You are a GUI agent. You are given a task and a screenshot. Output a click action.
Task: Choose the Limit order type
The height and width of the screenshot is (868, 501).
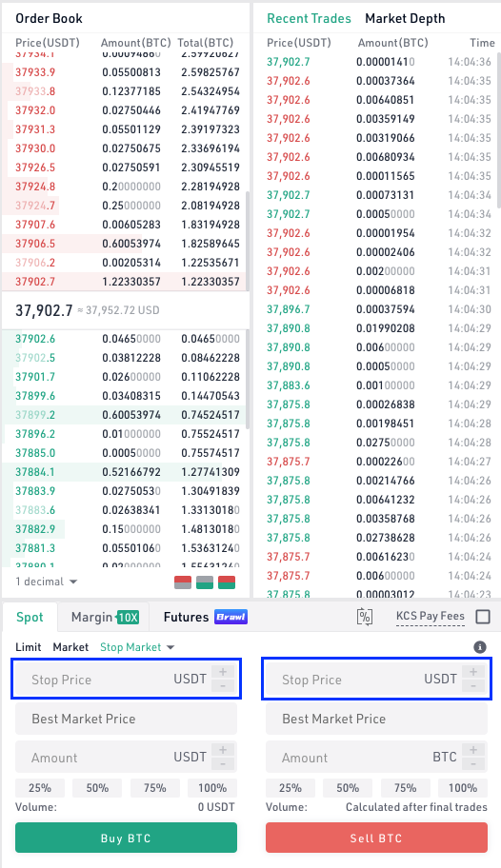(x=29, y=647)
